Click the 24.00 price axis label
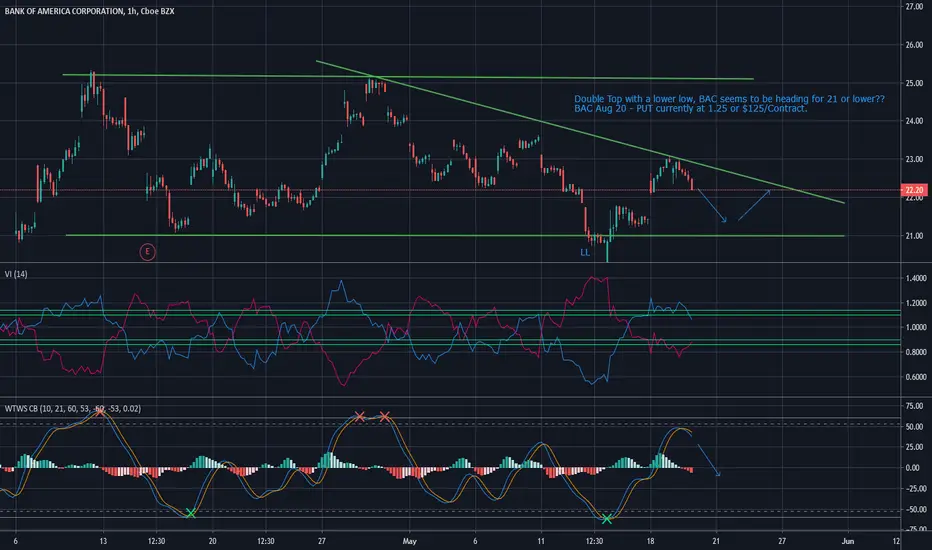This screenshot has width=932, height=550. tap(914, 121)
